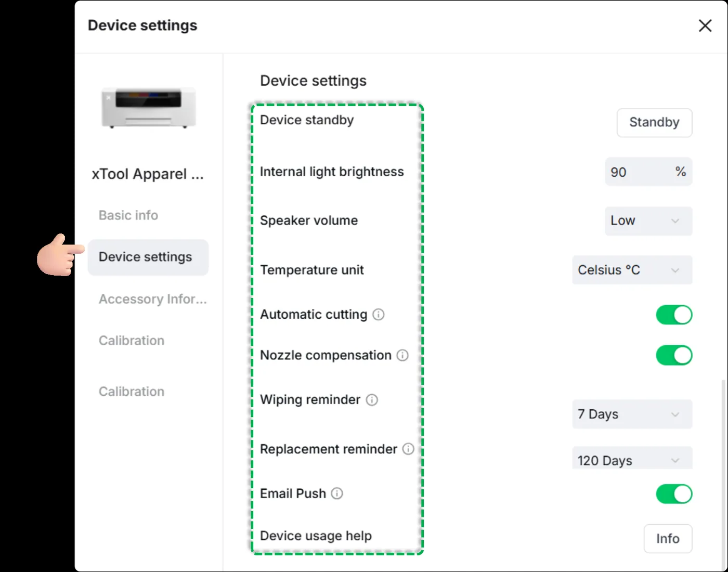Turn off Nozzle compensation switch
The height and width of the screenshot is (572, 728).
(674, 356)
